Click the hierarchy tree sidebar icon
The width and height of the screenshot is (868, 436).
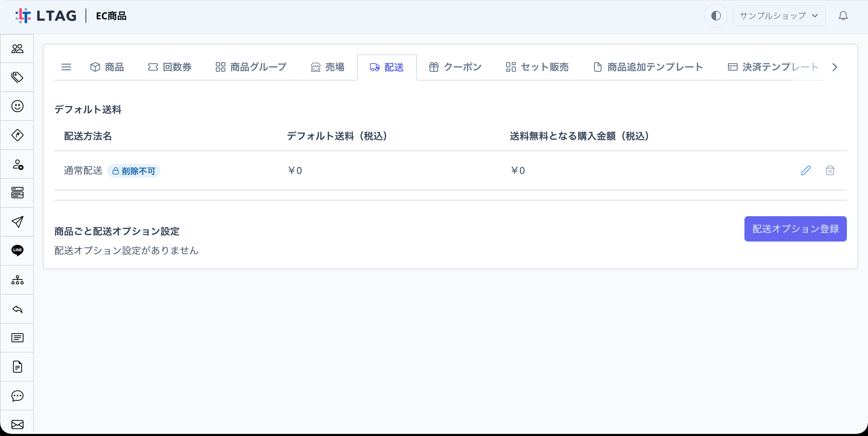pyautogui.click(x=17, y=280)
